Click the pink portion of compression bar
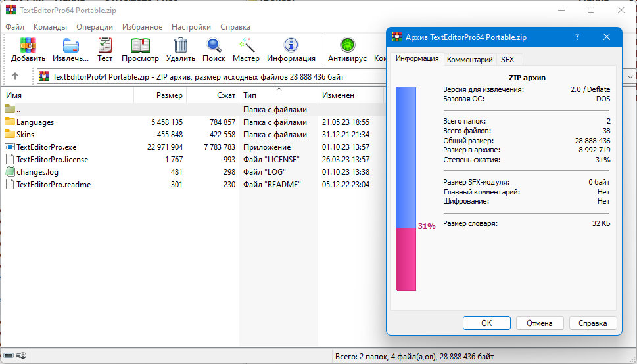 point(406,259)
